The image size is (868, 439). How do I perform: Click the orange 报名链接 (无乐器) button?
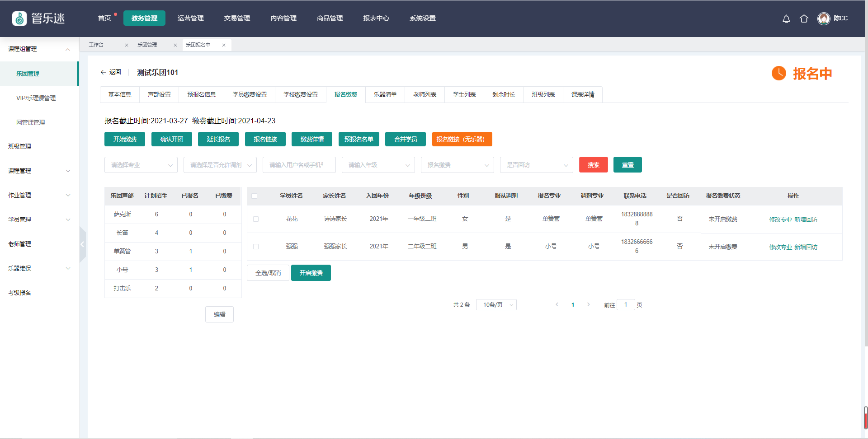462,139
